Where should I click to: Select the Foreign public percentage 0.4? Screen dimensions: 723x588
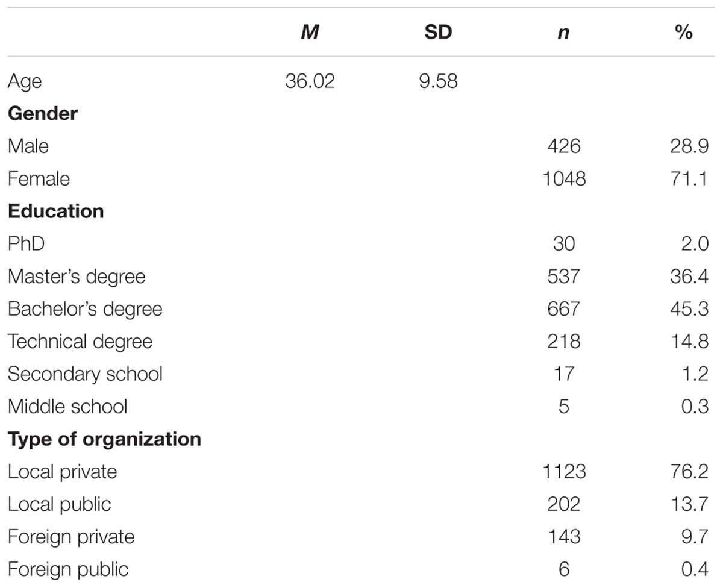click(x=695, y=569)
